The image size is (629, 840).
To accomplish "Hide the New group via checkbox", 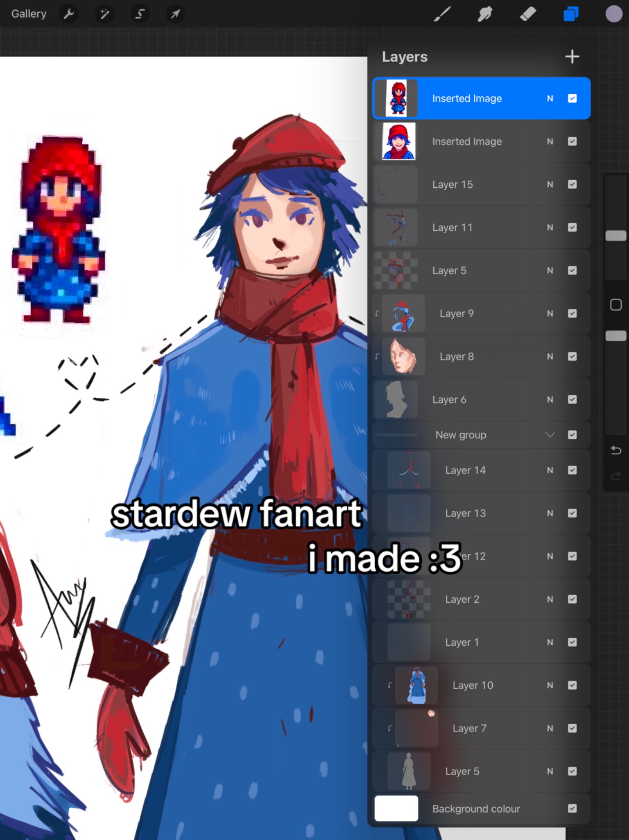I will pos(572,435).
